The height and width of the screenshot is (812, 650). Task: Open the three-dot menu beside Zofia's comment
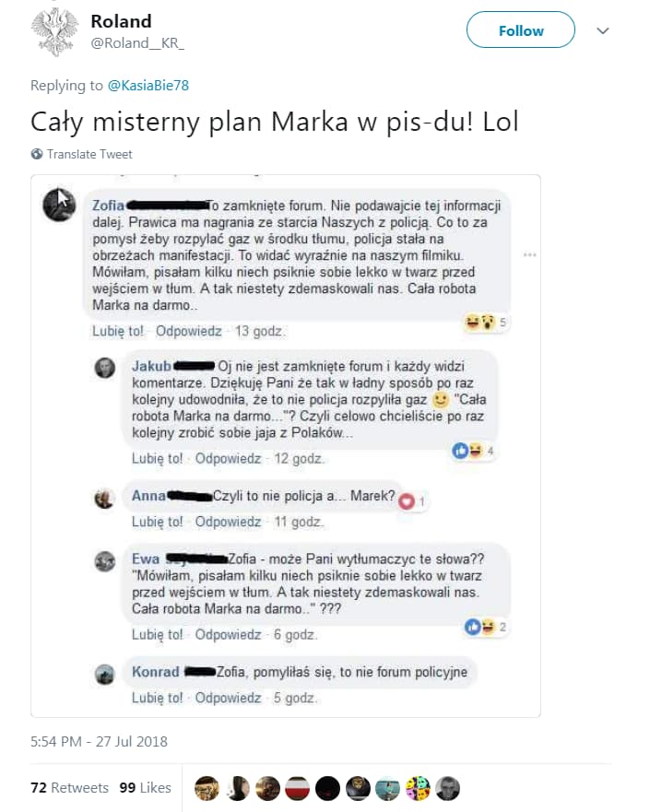529,254
